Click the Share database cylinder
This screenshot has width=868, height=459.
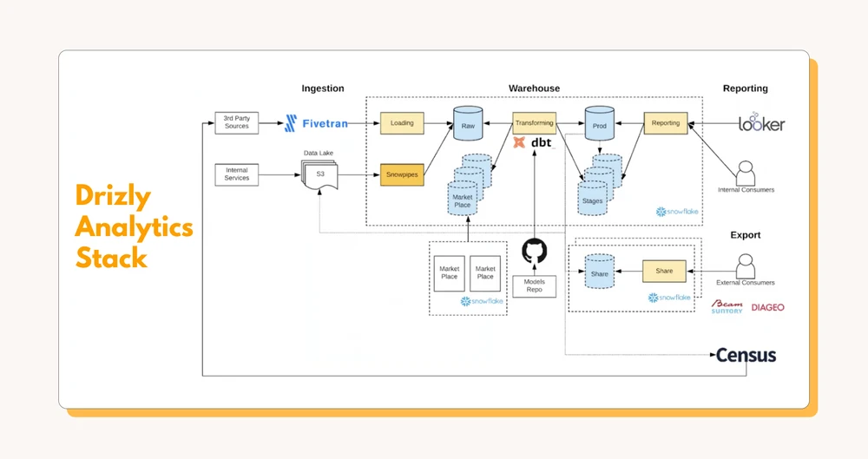600,272
